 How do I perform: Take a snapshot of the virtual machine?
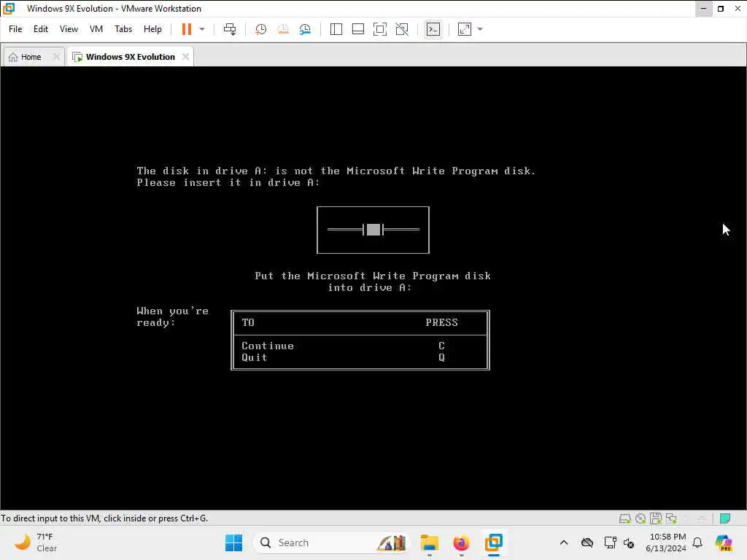click(260, 29)
